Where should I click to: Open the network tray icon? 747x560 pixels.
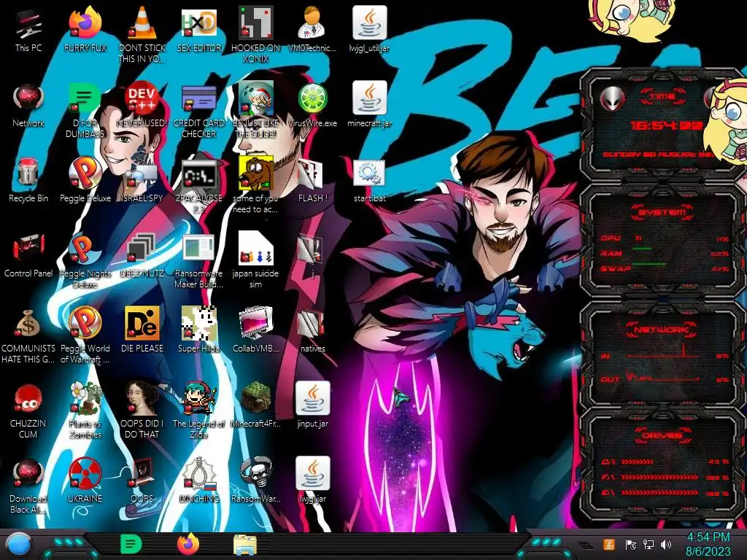[x=649, y=545]
